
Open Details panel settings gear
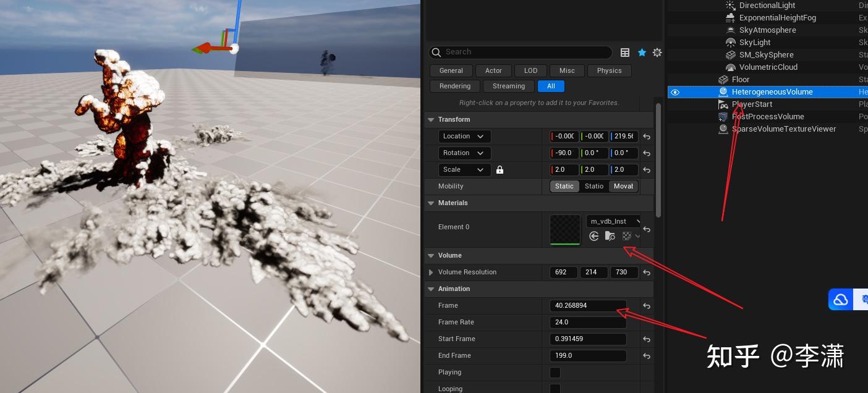click(x=657, y=53)
